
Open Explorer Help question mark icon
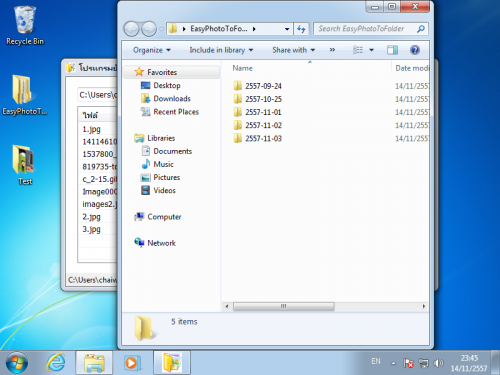coord(415,50)
